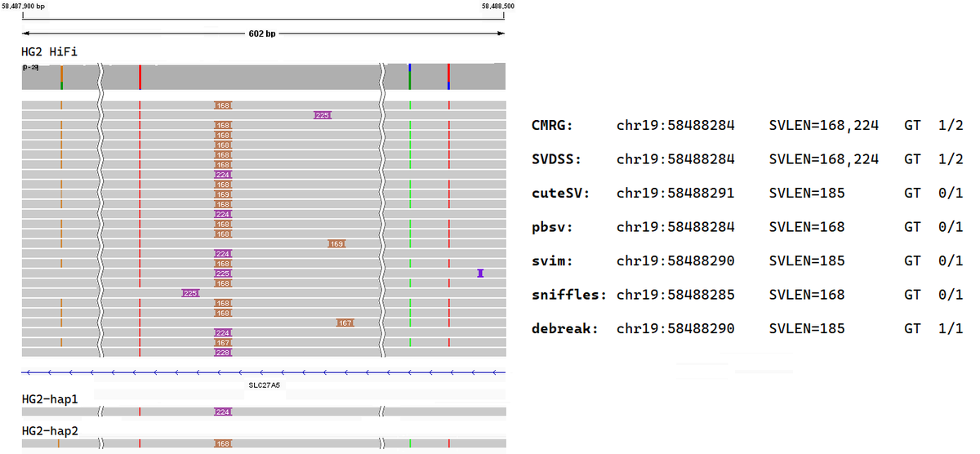The height and width of the screenshot is (454, 980).
Task: Select the 228 insertion marker in HiFi reads
Action: point(223,353)
